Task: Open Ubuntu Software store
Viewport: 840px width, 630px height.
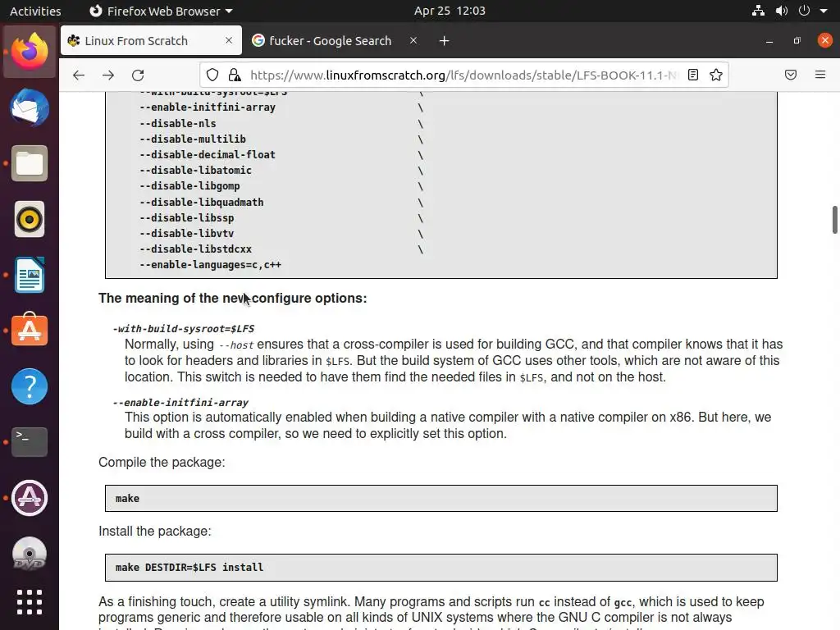Action: pyautogui.click(x=30, y=330)
